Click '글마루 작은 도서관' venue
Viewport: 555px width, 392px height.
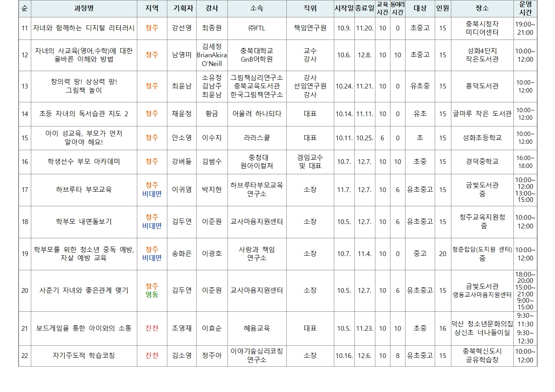point(482,114)
